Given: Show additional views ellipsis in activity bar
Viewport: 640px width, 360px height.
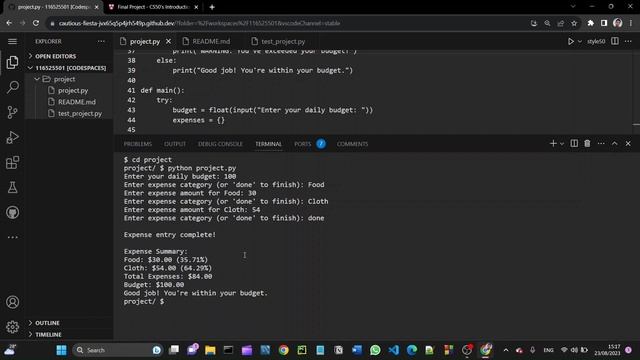Looking at the screenshot, I should (x=13, y=237).
